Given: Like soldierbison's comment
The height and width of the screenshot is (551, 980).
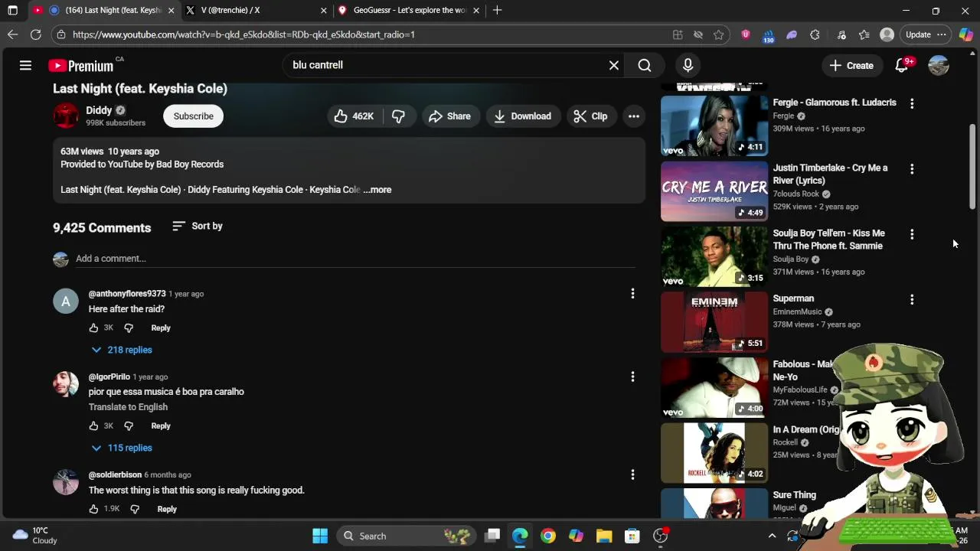Looking at the screenshot, I should coord(93,509).
